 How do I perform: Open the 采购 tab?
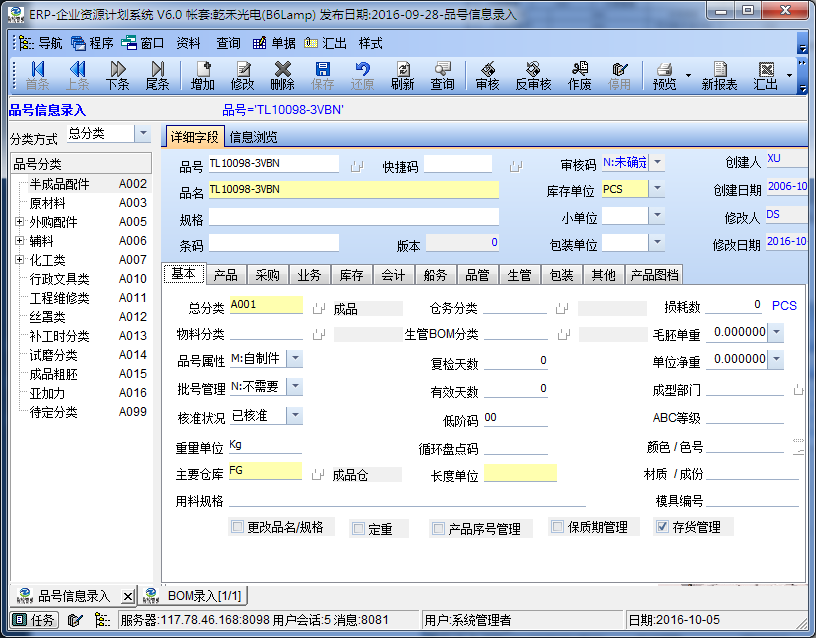267,275
